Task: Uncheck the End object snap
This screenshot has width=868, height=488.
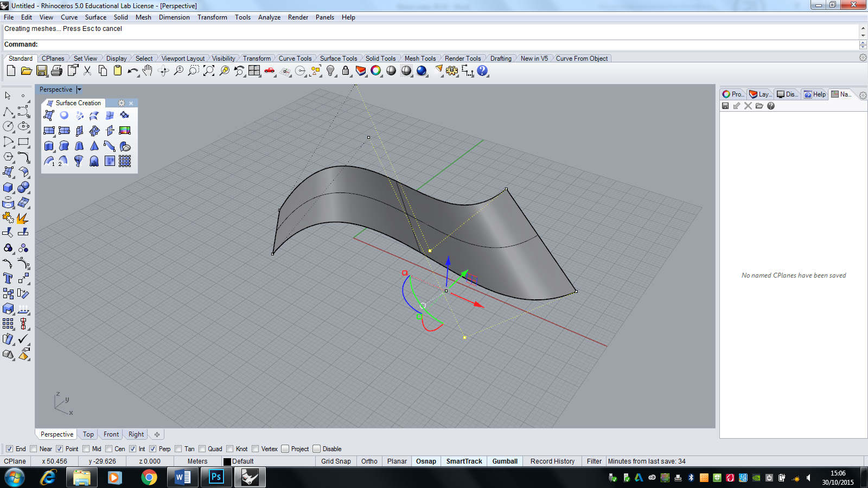Action: (x=9, y=449)
